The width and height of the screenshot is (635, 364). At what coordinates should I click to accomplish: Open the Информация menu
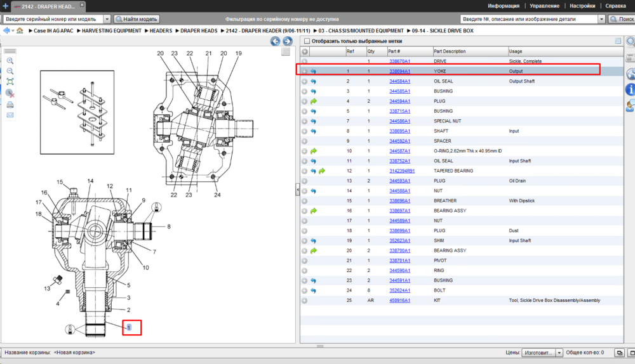tap(504, 6)
